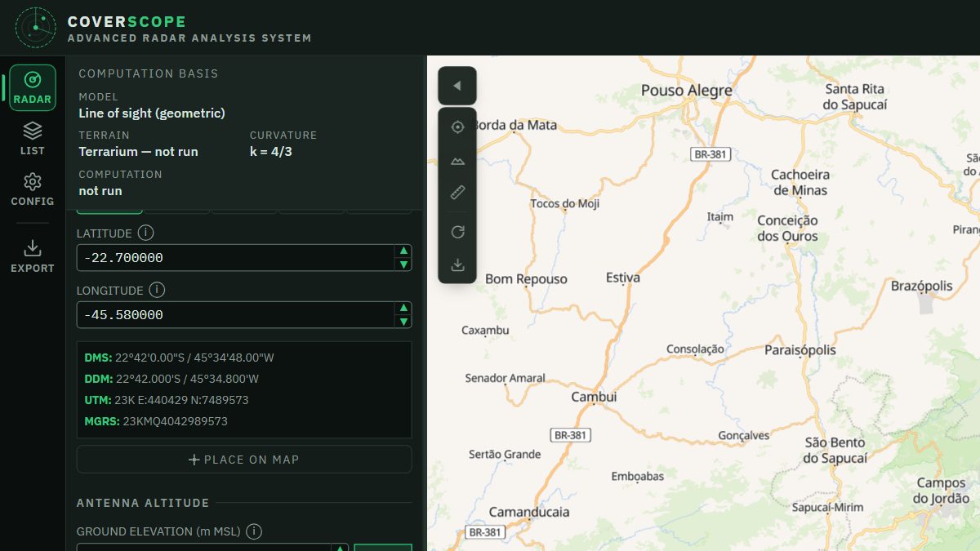Click Cachoeira de Minas on the map
The image size is (980, 551).
pyautogui.click(x=800, y=182)
